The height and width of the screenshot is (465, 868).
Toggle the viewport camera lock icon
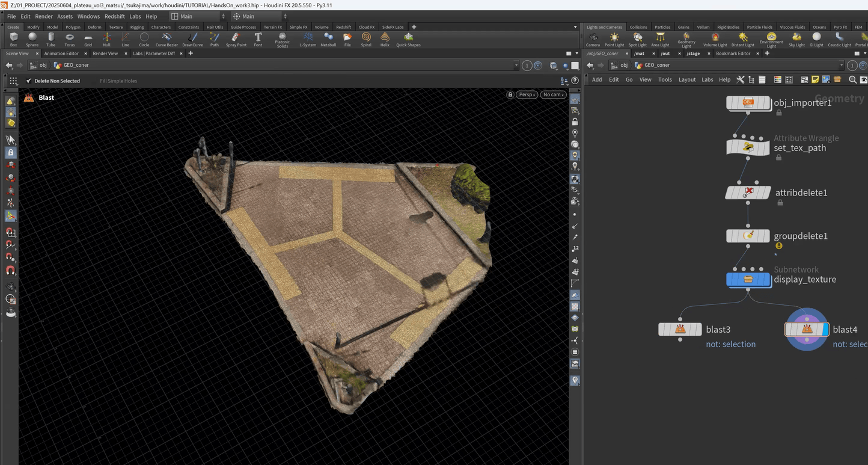510,94
